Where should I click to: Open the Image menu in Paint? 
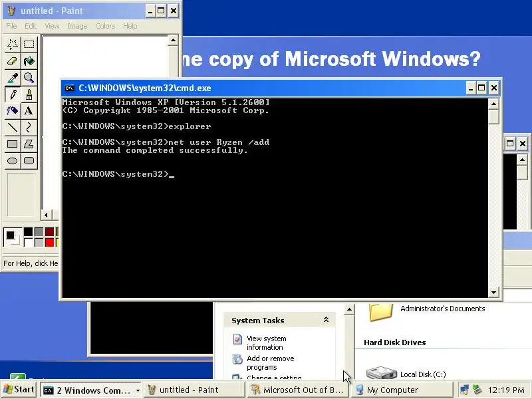point(77,26)
